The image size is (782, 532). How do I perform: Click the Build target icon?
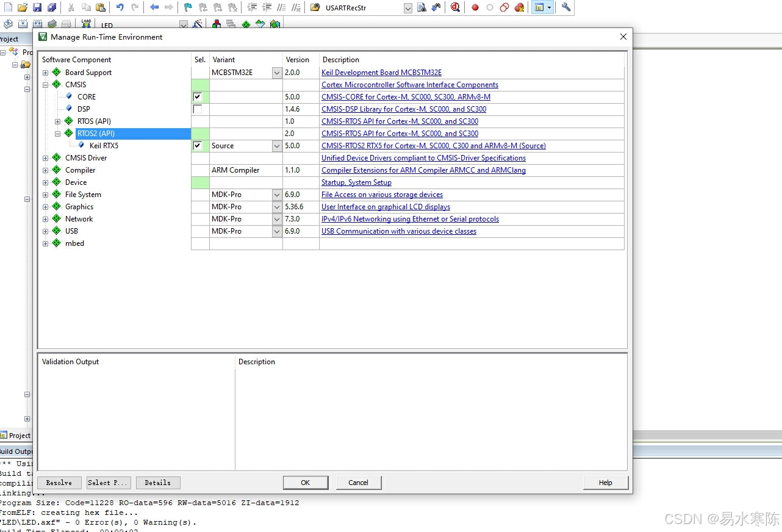[x=23, y=24]
